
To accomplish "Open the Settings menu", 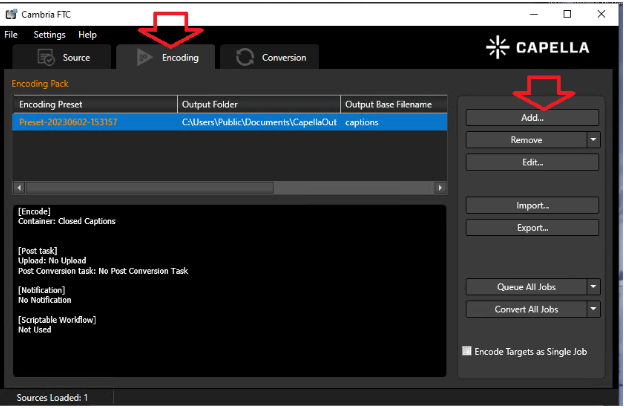I will point(49,35).
